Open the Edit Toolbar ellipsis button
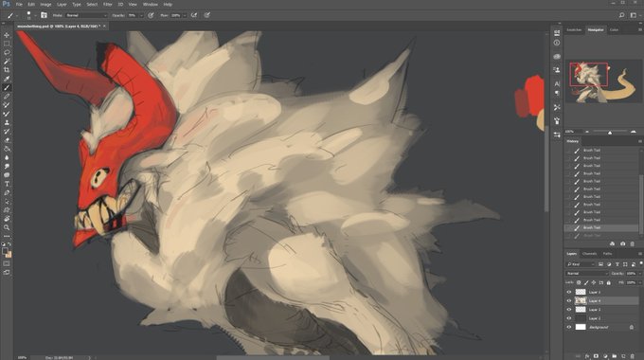Viewport: 644px width, 360px height. click(x=7, y=236)
